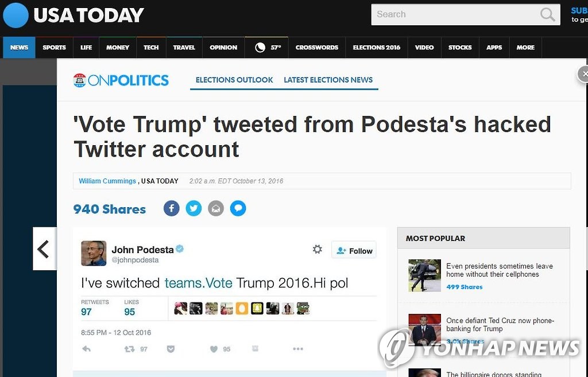Go to previous article arrow
Image resolution: width=588 pixels, height=377 pixels.
44,248
